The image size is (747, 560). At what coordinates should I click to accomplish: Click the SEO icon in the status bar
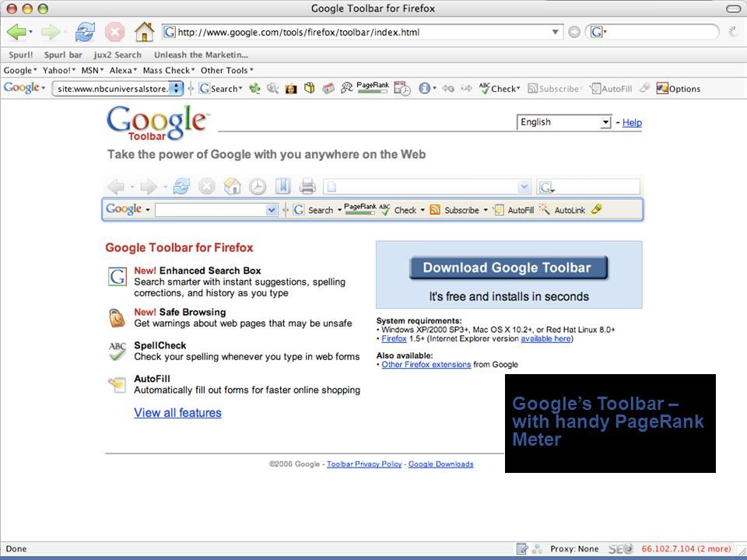click(620, 548)
